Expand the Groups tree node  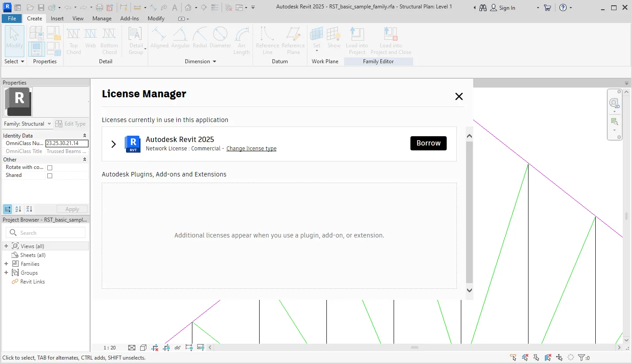6,272
